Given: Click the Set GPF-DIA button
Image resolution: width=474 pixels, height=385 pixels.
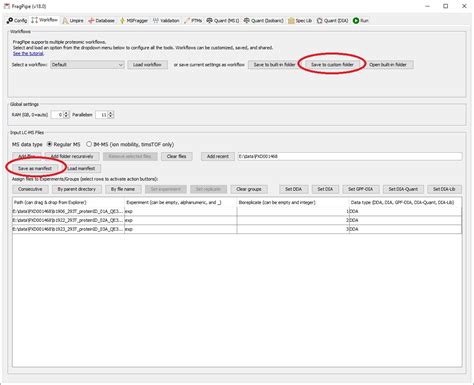Looking at the screenshot, I should 361,189.
